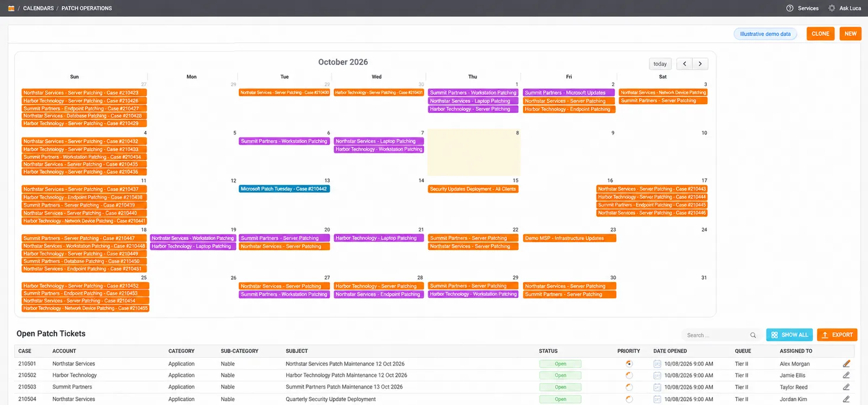868x405 pixels.
Task: Click priority indicator for case 210504
Action: [x=629, y=399]
